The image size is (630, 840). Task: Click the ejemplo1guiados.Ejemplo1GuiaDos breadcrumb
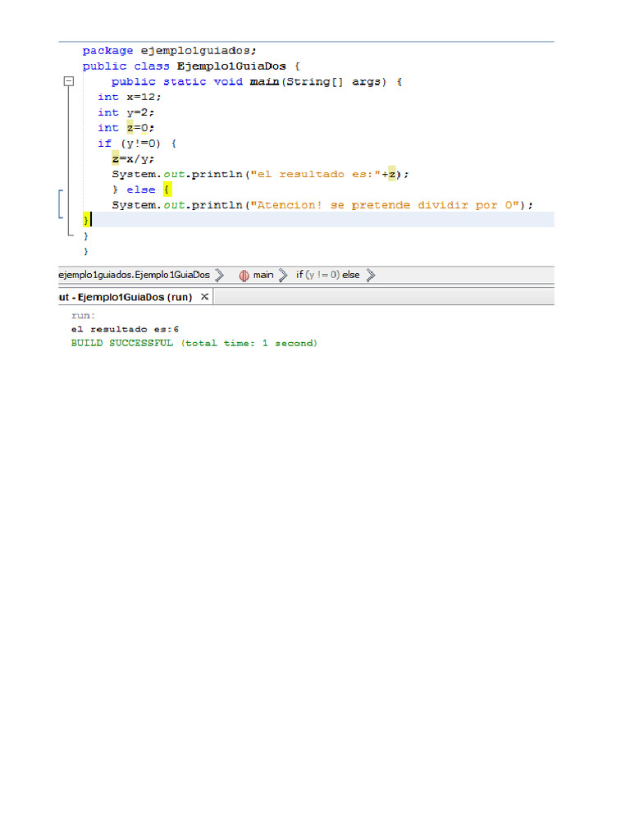click(134, 276)
